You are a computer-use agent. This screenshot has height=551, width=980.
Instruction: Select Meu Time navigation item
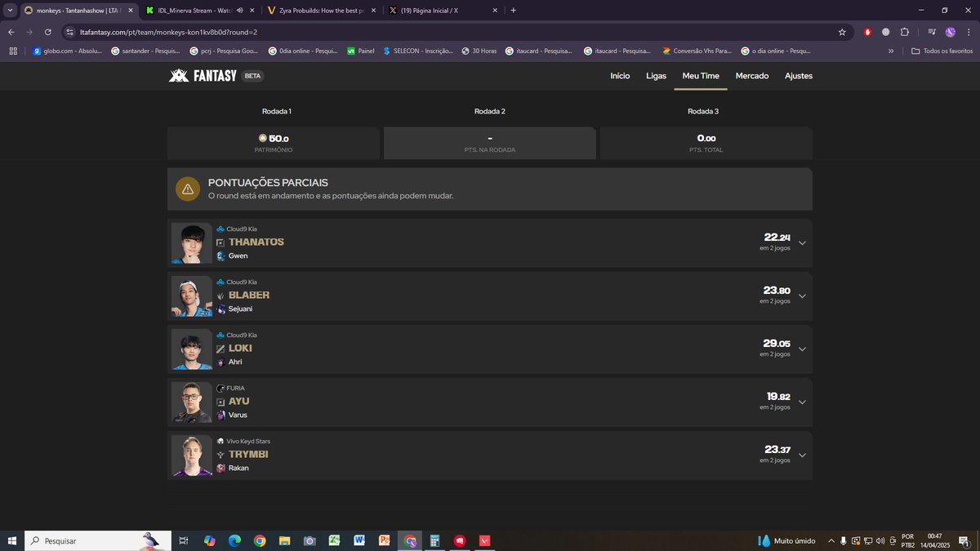click(x=701, y=76)
